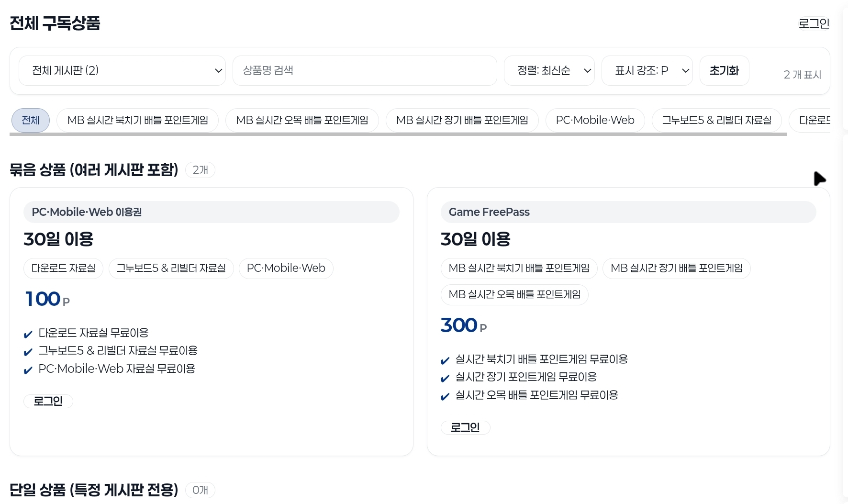Viewport: 848px width, 504px height.
Task: Select MB 실시간 북치기 배틀 포인트게임 filter chip
Action: (137, 120)
